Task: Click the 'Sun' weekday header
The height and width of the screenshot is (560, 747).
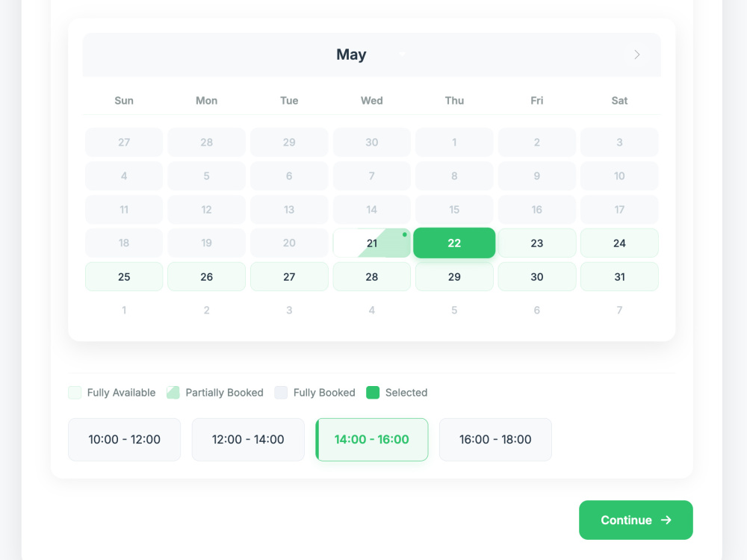Action: coord(124,101)
